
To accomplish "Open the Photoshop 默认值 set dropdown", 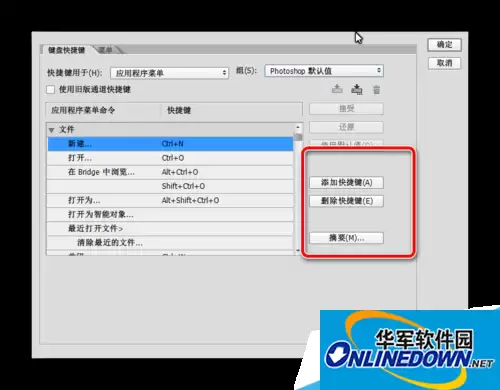I will (324, 71).
